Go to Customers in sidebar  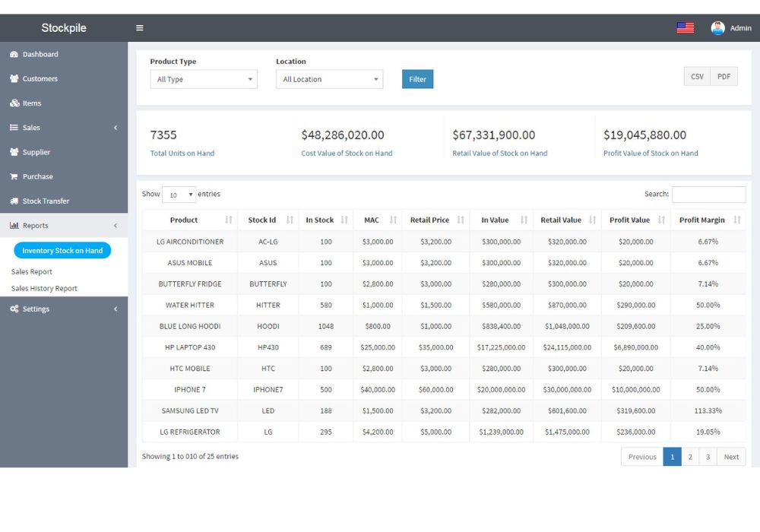[x=40, y=79]
